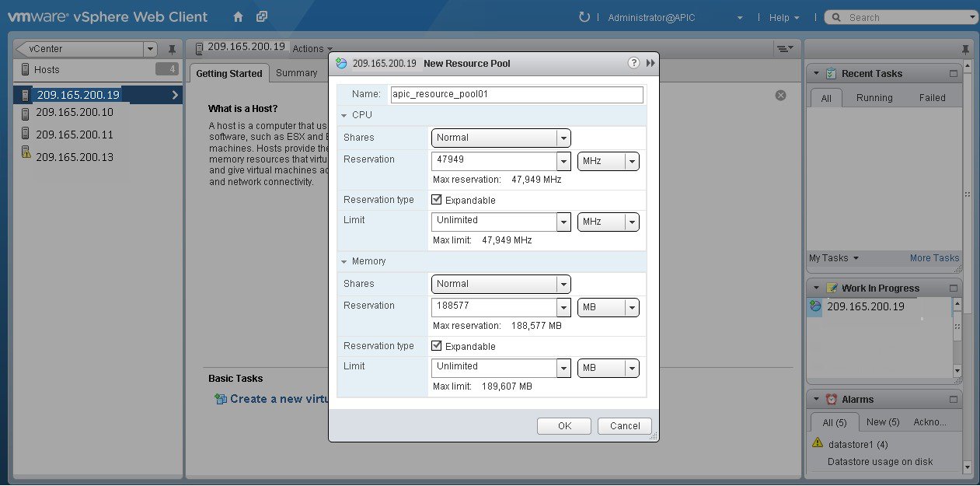Image resolution: width=980 pixels, height=486 pixels.
Task: Close the What is a Host info box
Action: 780,95
